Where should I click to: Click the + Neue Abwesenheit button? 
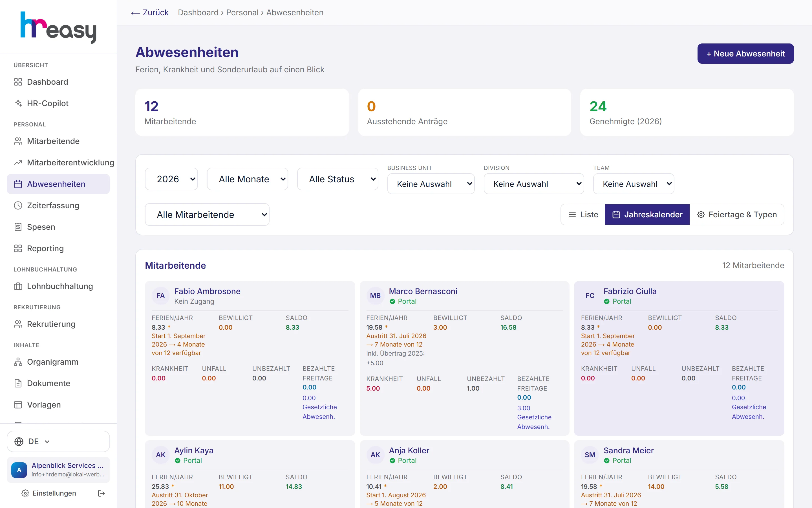pyautogui.click(x=745, y=54)
